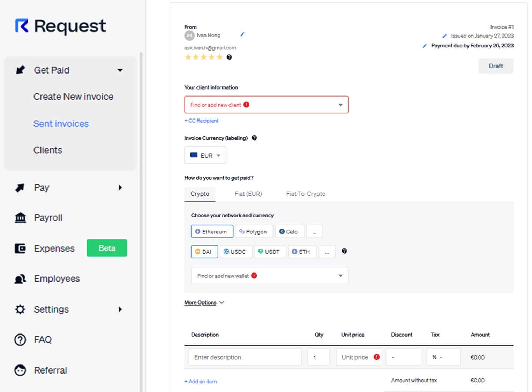Select DAI currency
The height and width of the screenshot is (392, 532).
pos(204,252)
